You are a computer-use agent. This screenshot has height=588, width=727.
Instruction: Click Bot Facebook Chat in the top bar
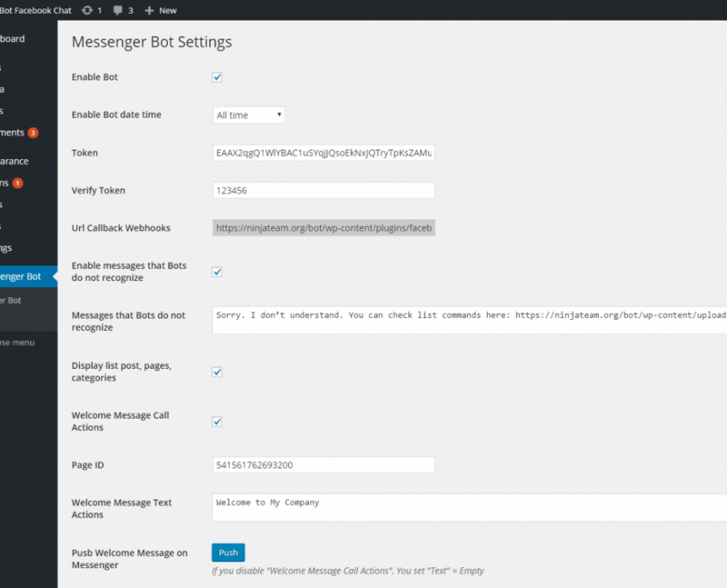[34, 10]
